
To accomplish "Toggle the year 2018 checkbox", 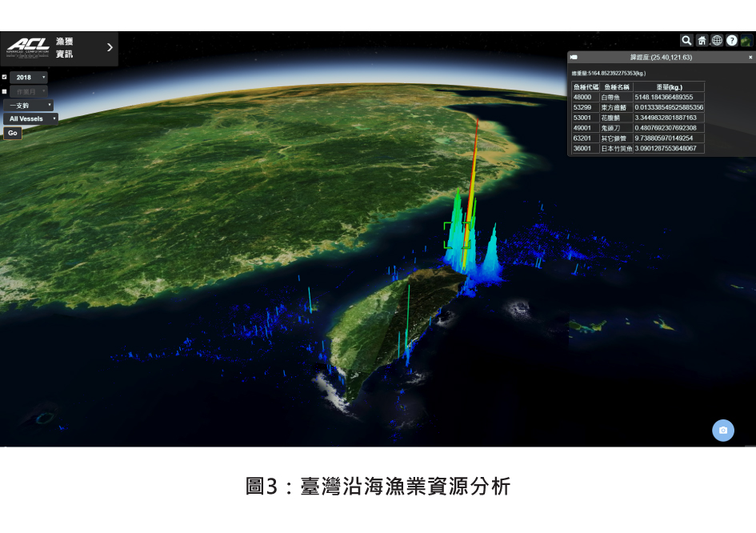I will [x=5, y=78].
